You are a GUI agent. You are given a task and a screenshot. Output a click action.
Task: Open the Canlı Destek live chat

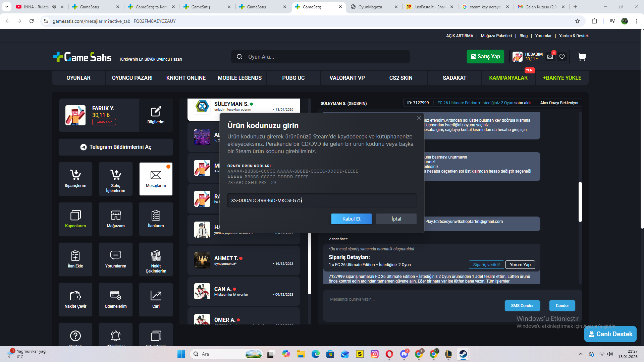tap(610, 334)
